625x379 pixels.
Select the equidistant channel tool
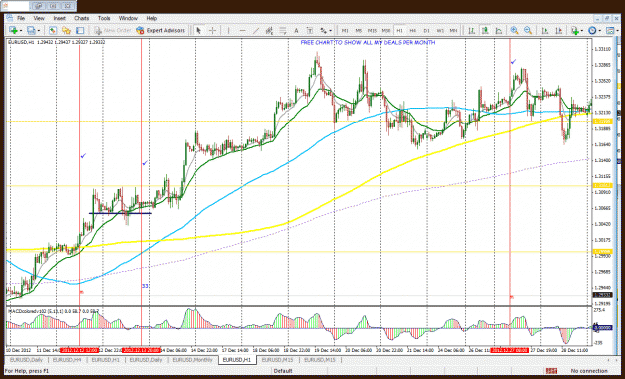[x=269, y=30]
